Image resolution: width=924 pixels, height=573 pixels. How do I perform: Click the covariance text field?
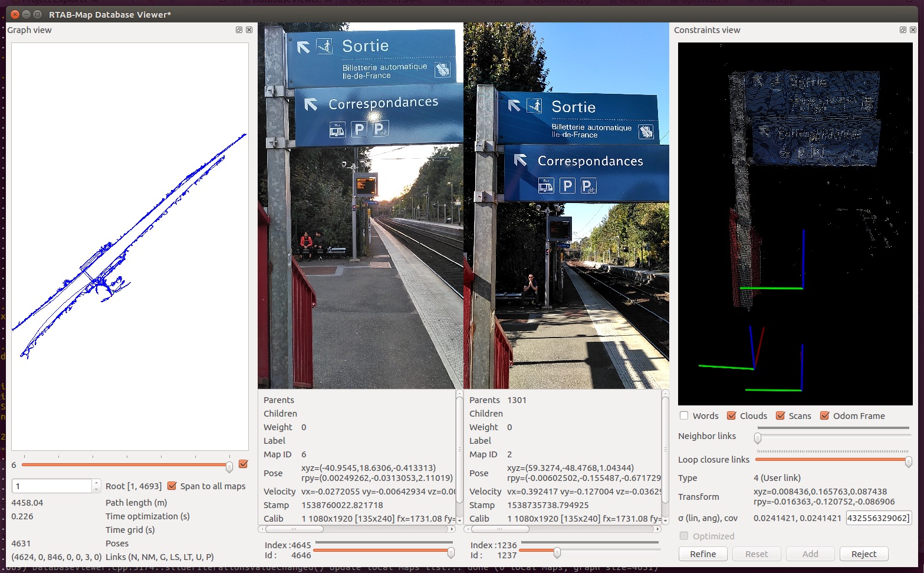(x=878, y=518)
